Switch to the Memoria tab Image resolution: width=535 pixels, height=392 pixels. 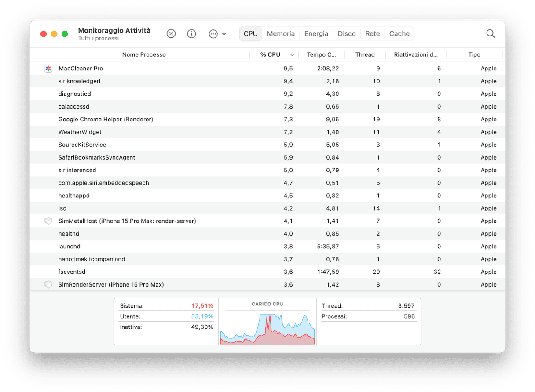click(x=281, y=34)
